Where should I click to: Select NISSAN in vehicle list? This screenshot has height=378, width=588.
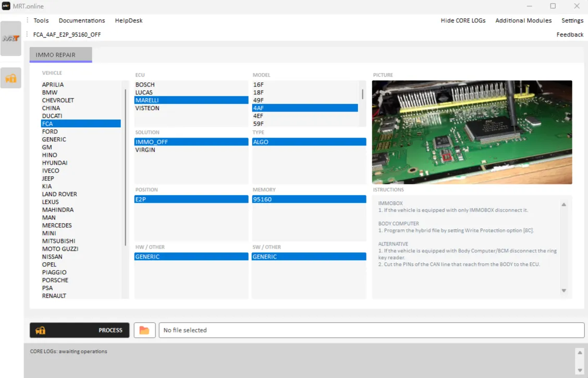point(81,257)
